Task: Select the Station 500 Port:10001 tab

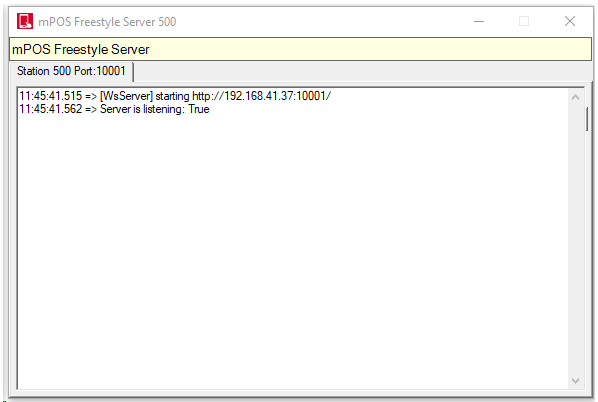Action: tap(71, 71)
